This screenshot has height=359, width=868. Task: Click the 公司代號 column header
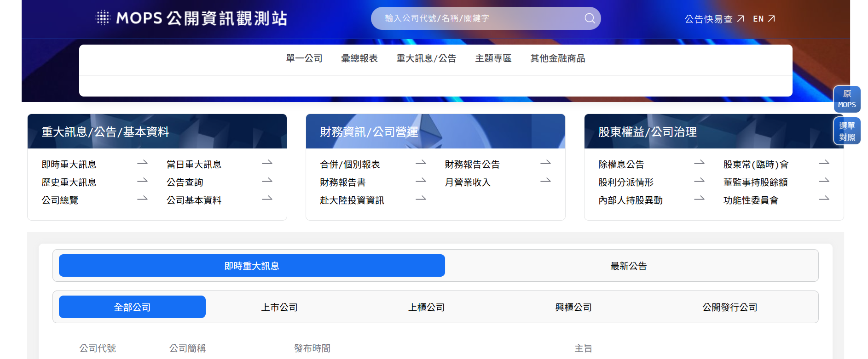click(x=98, y=348)
